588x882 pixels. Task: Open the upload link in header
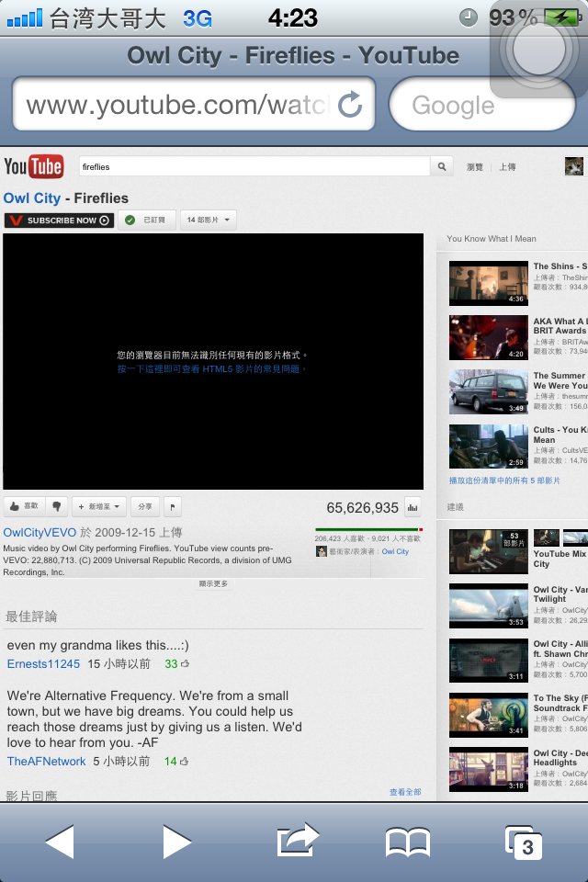(x=507, y=167)
